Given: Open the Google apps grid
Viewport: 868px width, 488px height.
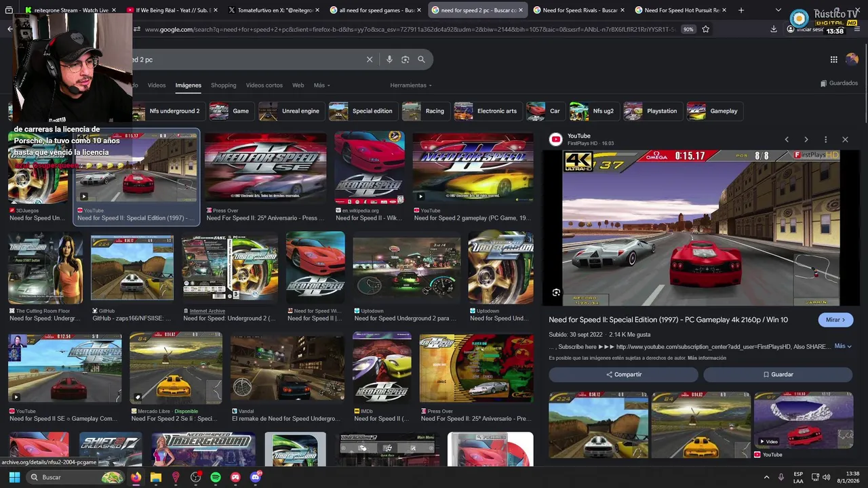Looking at the screenshot, I should pyautogui.click(x=834, y=60).
